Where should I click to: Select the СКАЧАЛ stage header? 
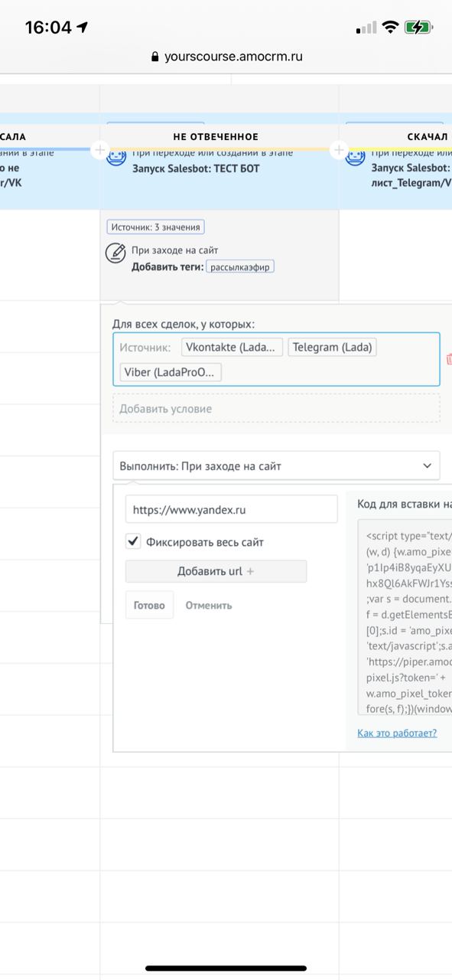click(428, 136)
